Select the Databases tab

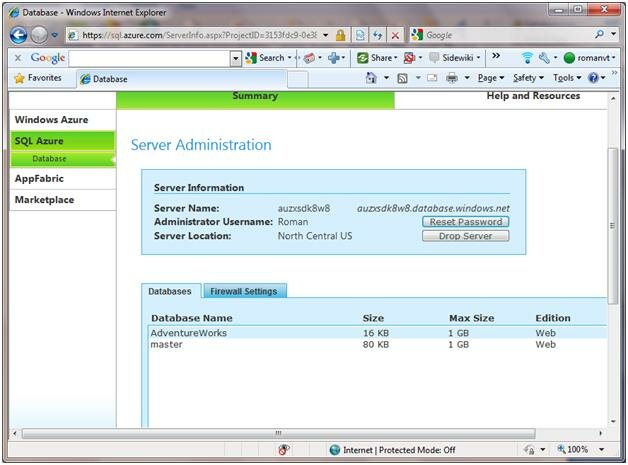[x=170, y=292]
